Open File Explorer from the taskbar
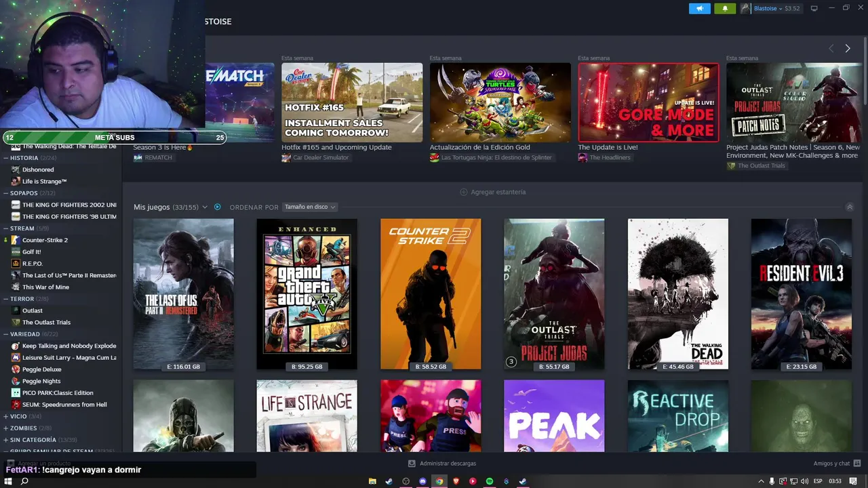868x488 pixels. point(372,481)
